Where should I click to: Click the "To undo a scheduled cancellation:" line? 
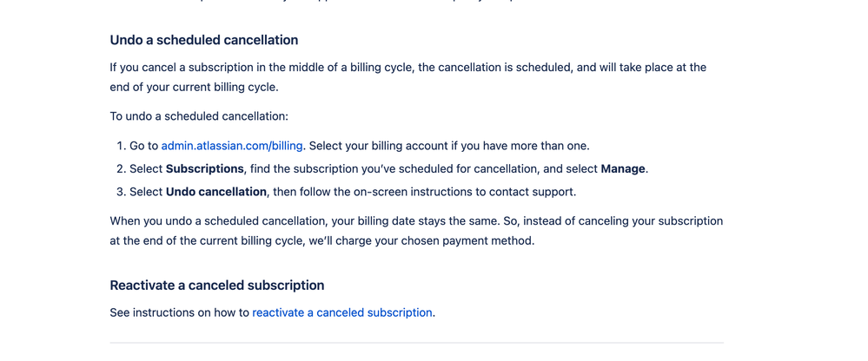199,115
